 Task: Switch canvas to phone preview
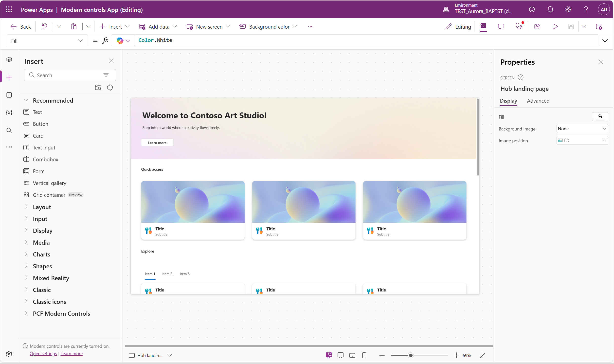click(364, 355)
